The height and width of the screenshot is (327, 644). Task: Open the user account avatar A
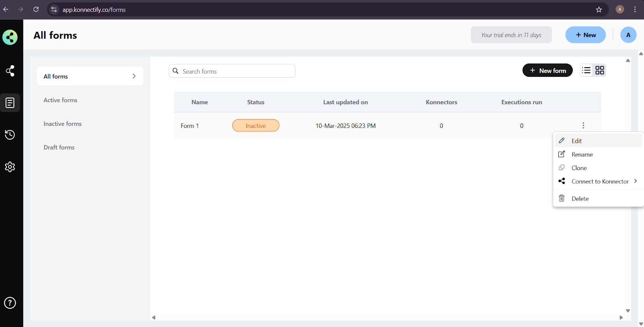click(x=628, y=35)
